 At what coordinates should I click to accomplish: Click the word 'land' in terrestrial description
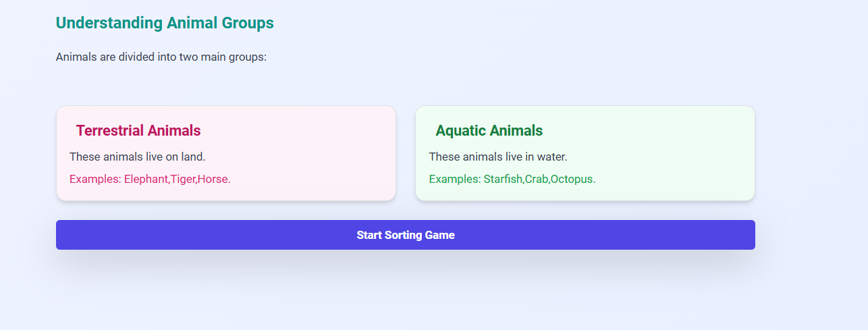click(x=193, y=157)
